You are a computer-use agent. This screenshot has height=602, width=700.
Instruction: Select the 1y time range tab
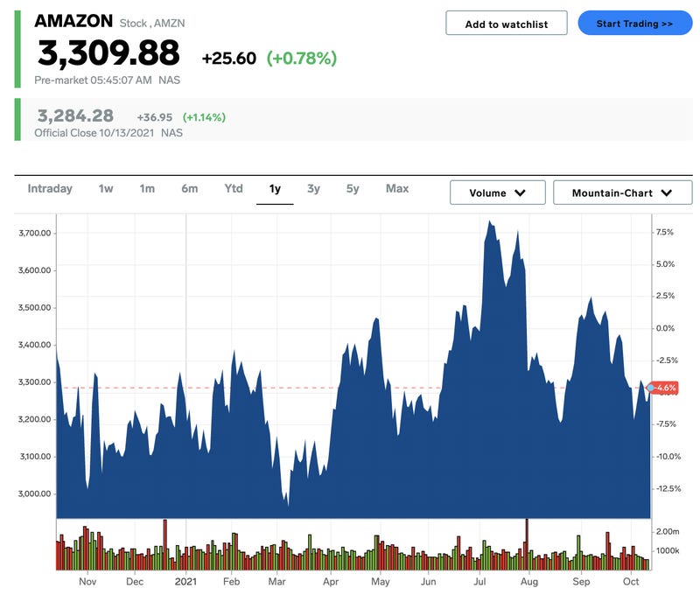pyautogui.click(x=275, y=189)
